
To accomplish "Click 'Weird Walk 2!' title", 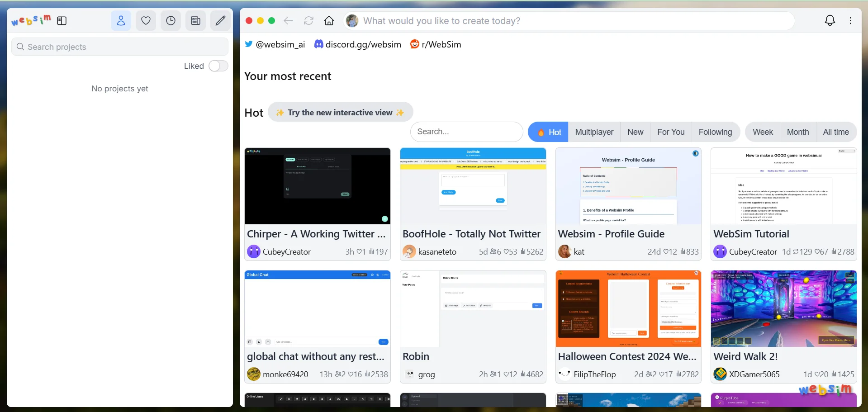I will [745, 356].
